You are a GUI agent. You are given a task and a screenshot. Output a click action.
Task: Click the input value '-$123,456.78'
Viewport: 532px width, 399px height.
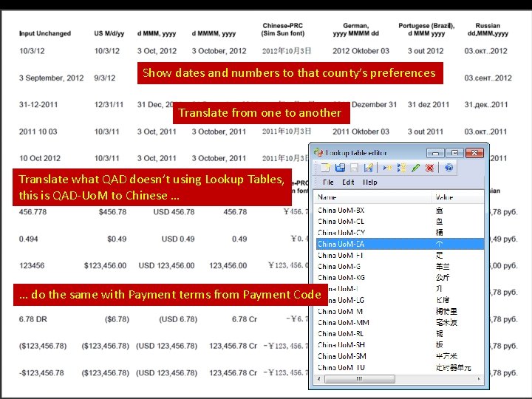pos(41,373)
